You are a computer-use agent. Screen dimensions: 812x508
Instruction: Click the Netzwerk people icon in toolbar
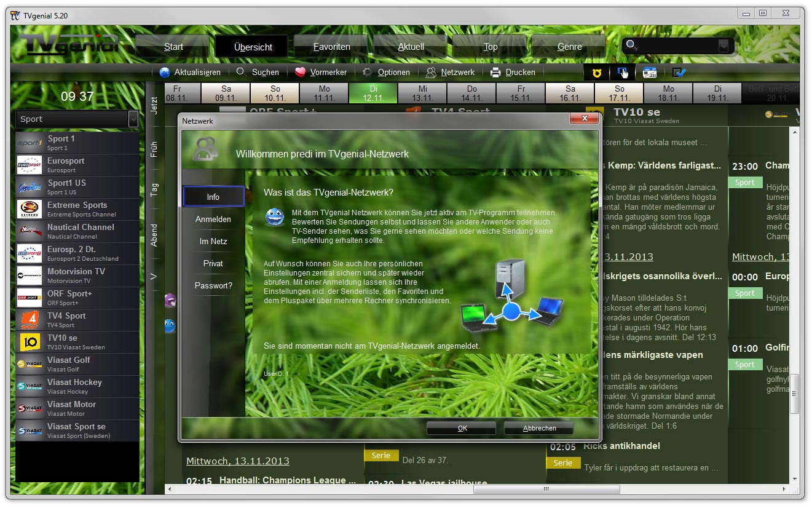click(x=431, y=72)
